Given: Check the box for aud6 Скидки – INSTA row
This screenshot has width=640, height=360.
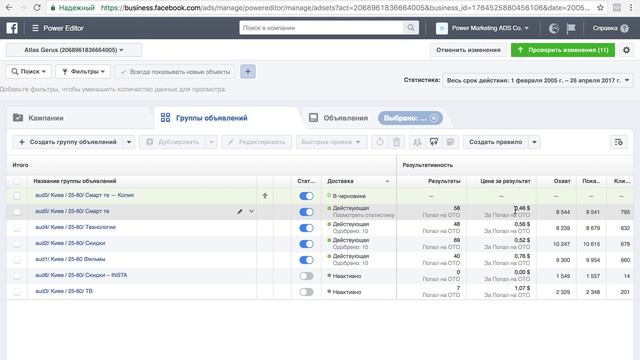Looking at the screenshot, I should [17, 276].
